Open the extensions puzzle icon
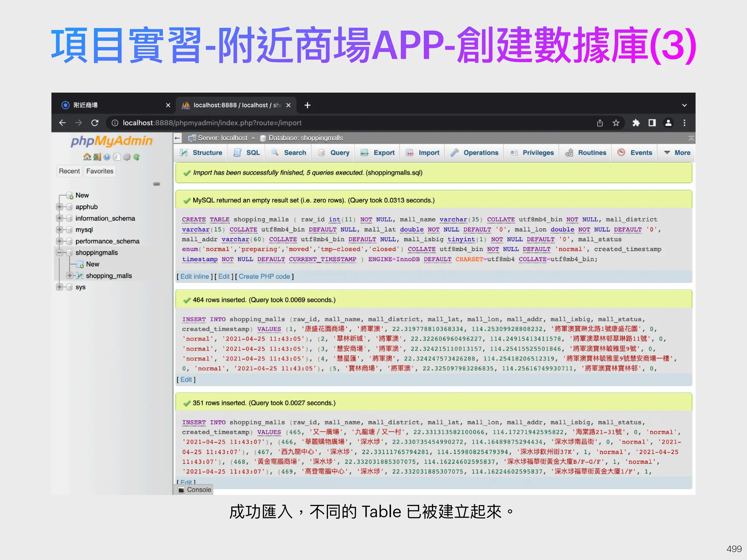The image size is (747, 560). pyautogui.click(x=636, y=123)
